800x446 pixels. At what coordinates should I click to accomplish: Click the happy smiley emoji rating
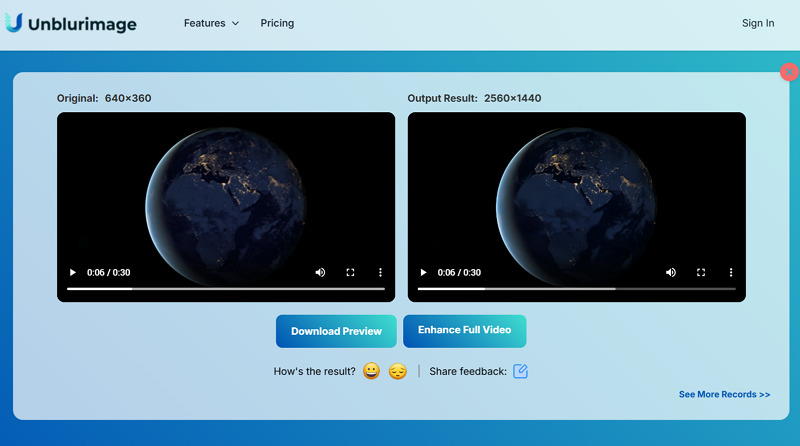pyautogui.click(x=371, y=371)
